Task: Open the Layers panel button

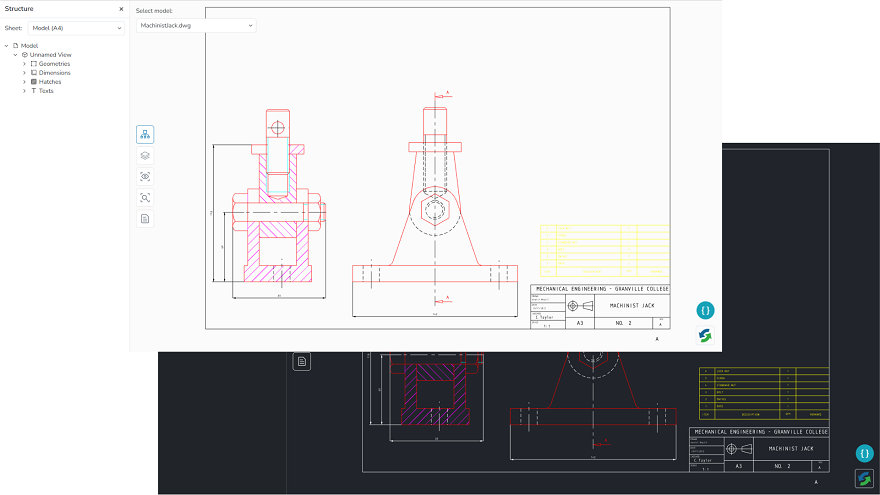Action: pos(145,155)
